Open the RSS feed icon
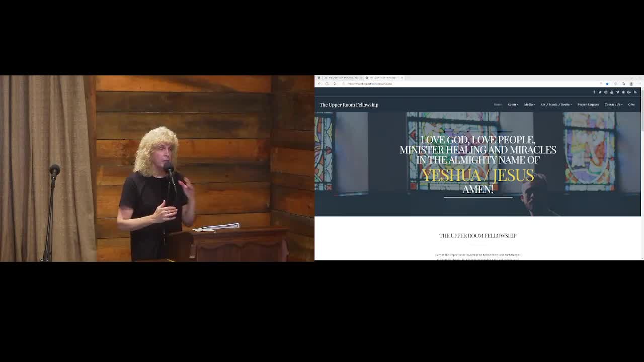644x362 pixels. 635,92
